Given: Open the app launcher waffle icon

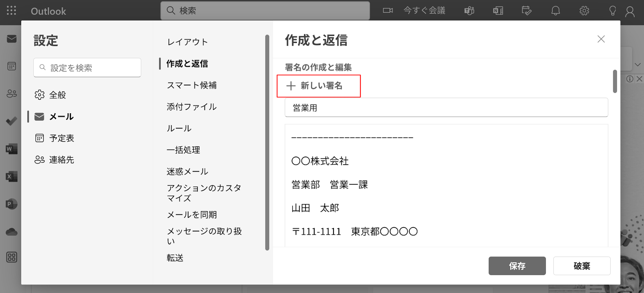Looking at the screenshot, I should tap(11, 11).
